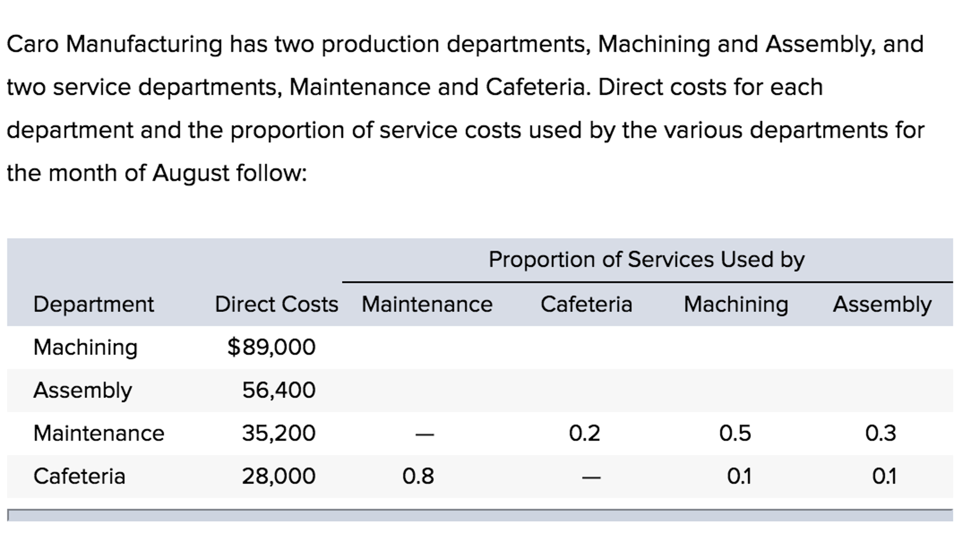The image size is (980, 559).
Task: Click the 0.8 value in Cafeteria row
Action: 418,477
